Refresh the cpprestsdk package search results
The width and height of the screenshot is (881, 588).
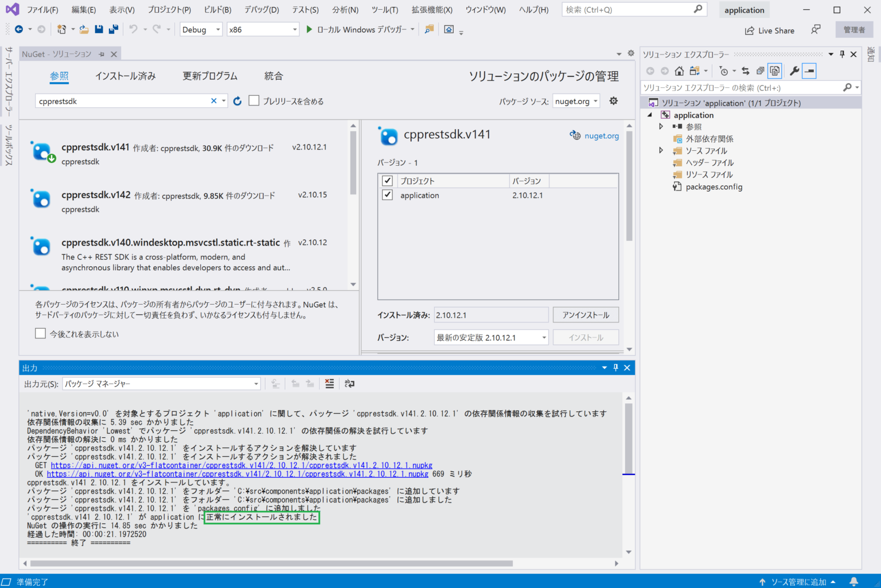[x=237, y=100]
